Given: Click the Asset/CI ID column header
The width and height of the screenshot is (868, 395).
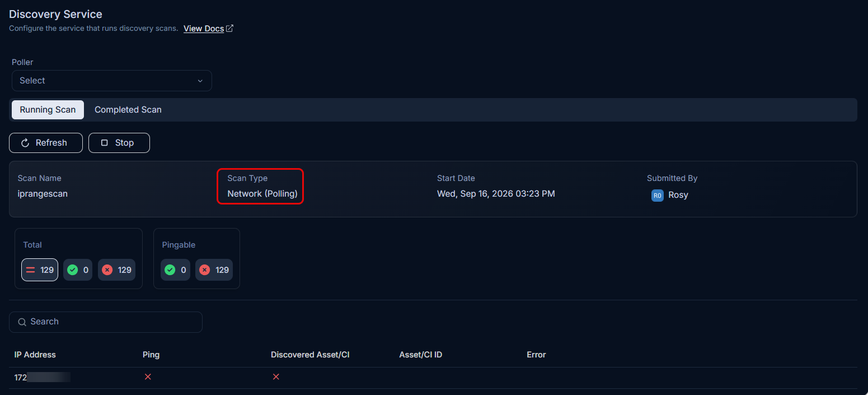Looking at the screenshot, I should point(421,355).
